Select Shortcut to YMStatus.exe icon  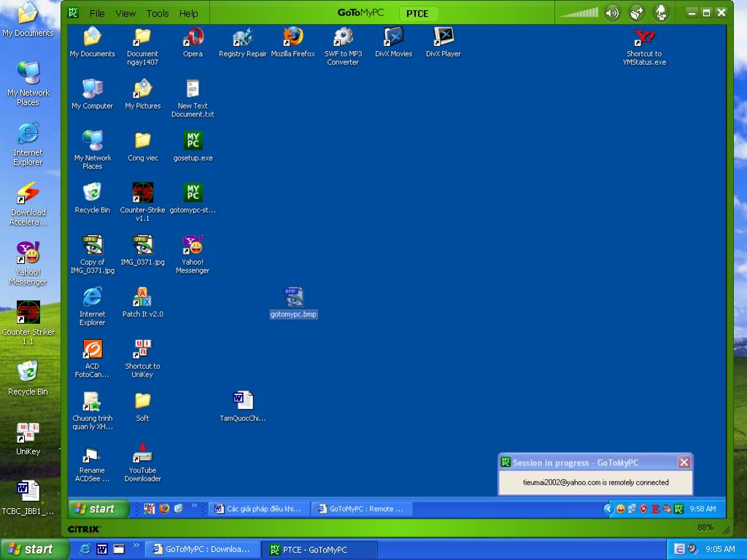tap(644, 46)
